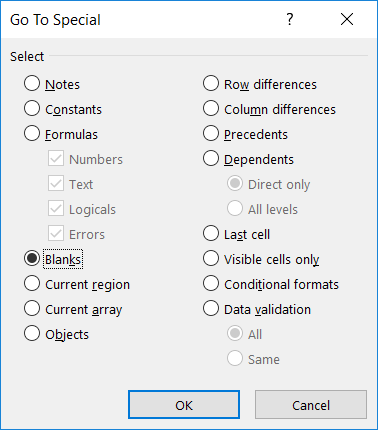Image resolution: width=378 pixels, height=430 pixels.
Task: Choose Visible cells only
Action: (x=211, y=259)
